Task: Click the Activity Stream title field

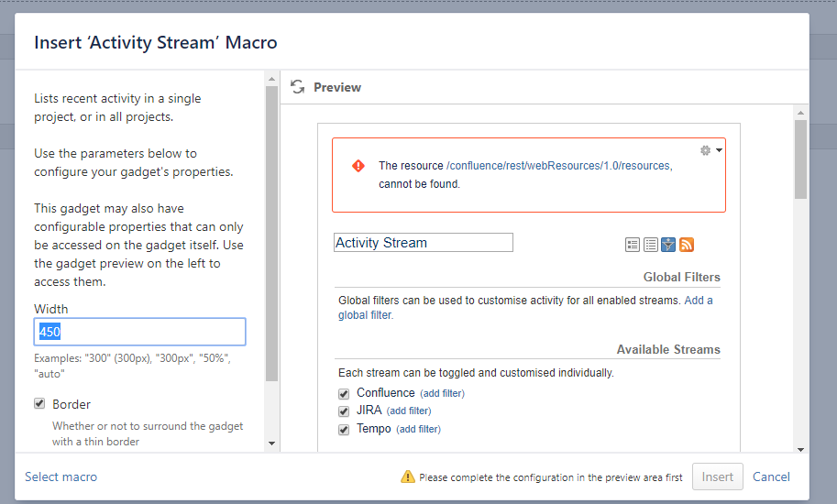Action: click(x=424, y=243)
